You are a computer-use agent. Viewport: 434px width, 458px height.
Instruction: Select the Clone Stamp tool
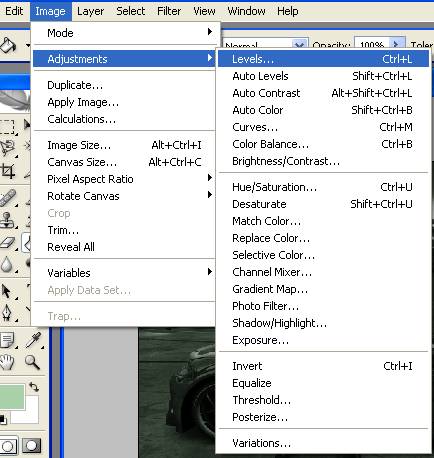(8, 220)
